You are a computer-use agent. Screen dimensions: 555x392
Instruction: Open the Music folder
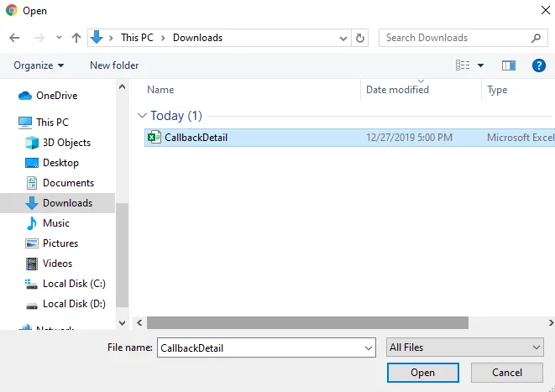pos(56,223)
